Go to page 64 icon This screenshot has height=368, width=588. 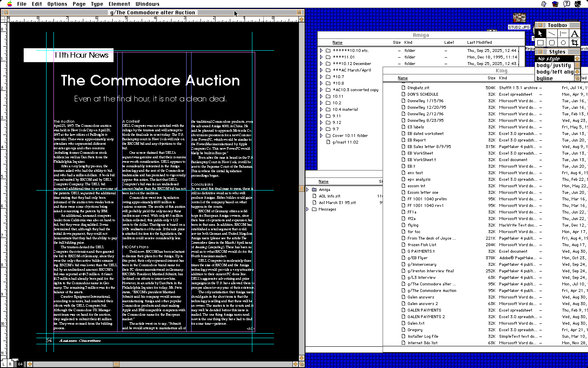20,364
